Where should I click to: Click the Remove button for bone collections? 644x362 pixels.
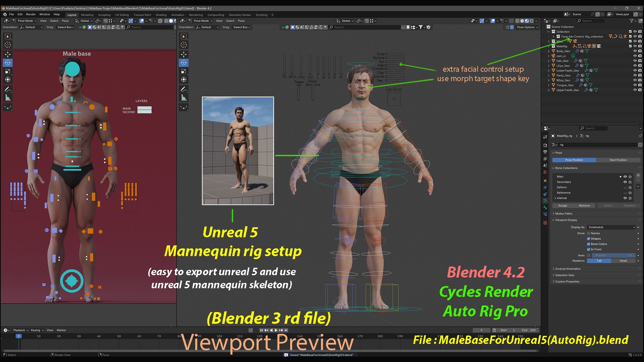point(584,205)
